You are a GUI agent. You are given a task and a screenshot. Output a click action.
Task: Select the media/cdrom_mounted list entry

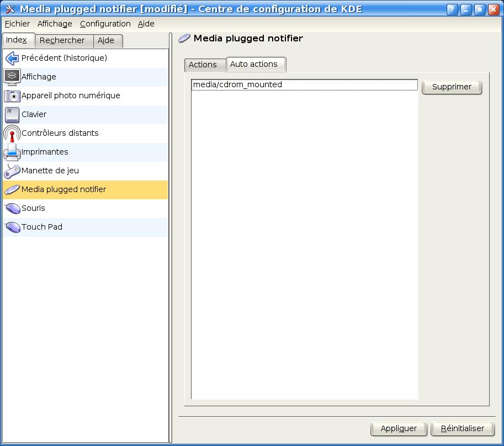[304, 85]
